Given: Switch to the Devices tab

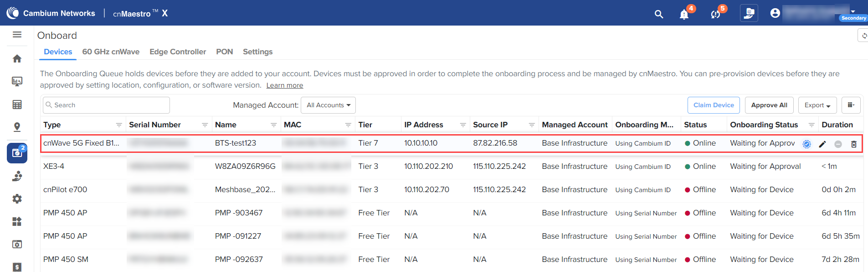Looking at the screenshot, I should point(58,52).
